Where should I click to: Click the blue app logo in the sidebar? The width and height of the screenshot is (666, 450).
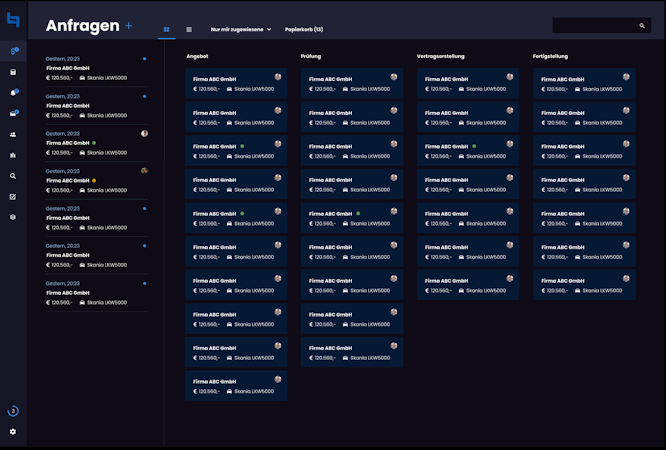[13, 19]
